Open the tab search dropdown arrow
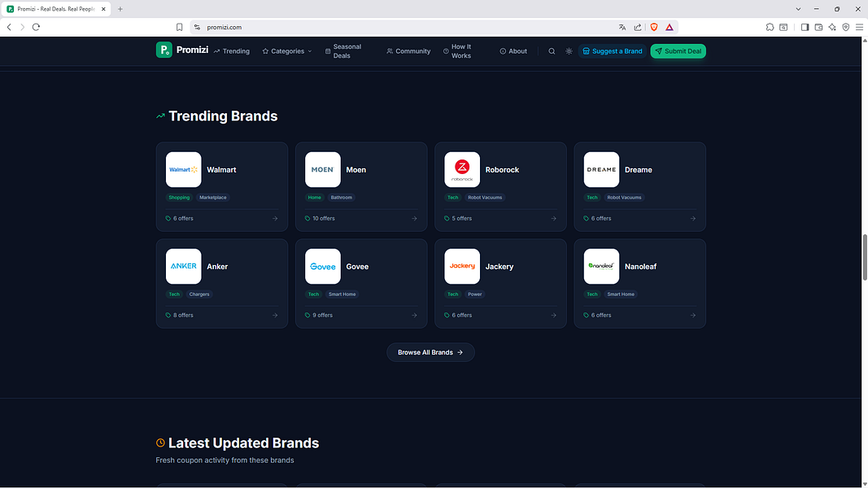Viewport: 868px width, 488px height. click(x=798, y=9)
